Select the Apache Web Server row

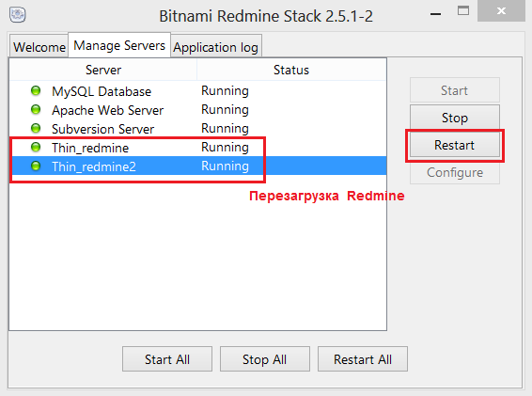pyautogui.click(x=198, y=110)
